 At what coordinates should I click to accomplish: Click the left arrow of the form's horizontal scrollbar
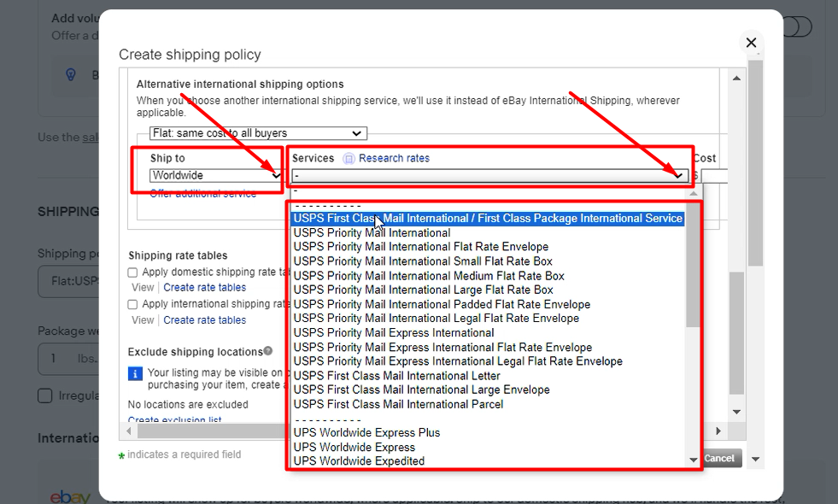(129, 431)
